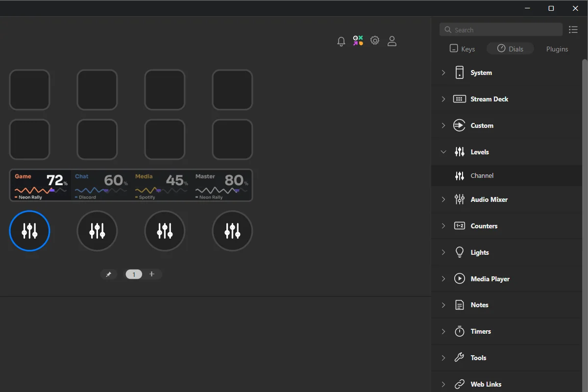Select the Channel action row text
The image size is (588, 392).
(x=482, y=175)
